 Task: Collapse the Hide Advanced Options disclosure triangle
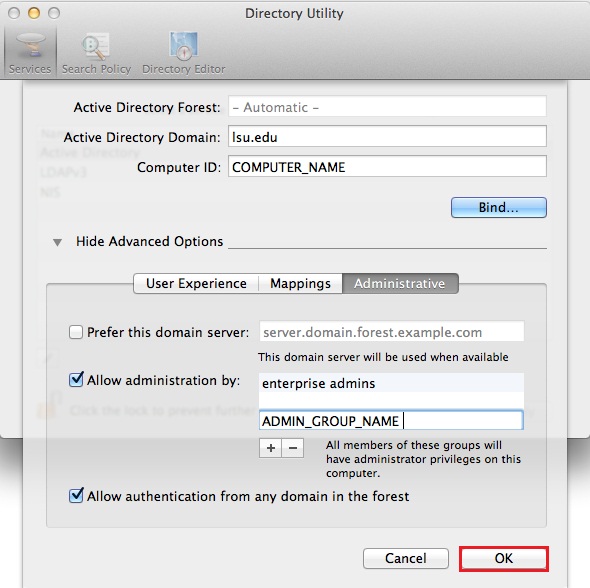point(57,242)
